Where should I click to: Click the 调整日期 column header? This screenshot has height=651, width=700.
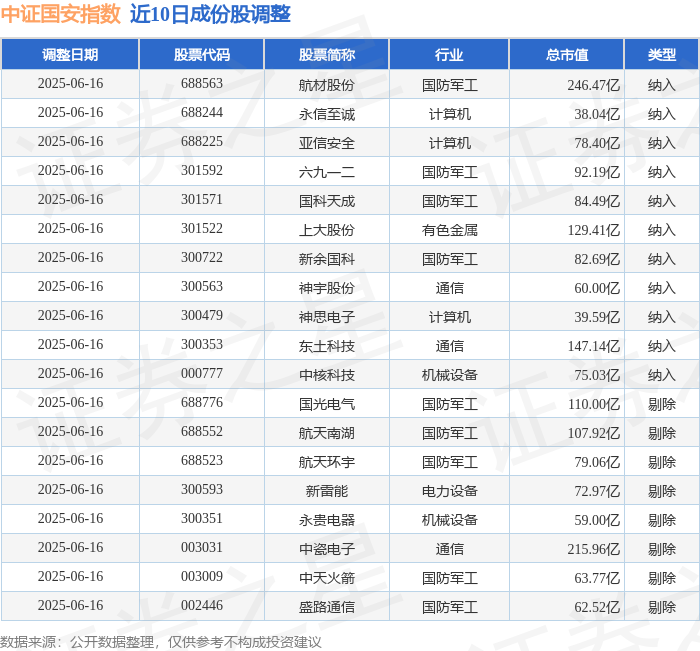pyautogui.click(x=70, y=54)
